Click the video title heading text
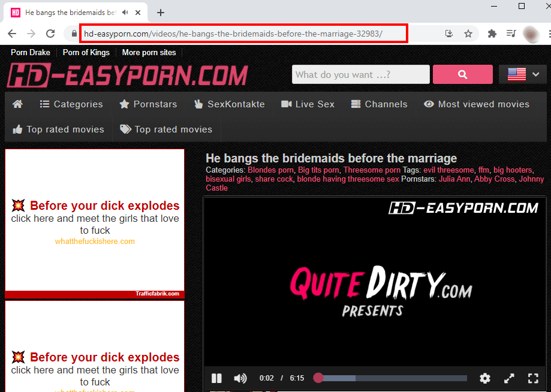 point(332,158)
